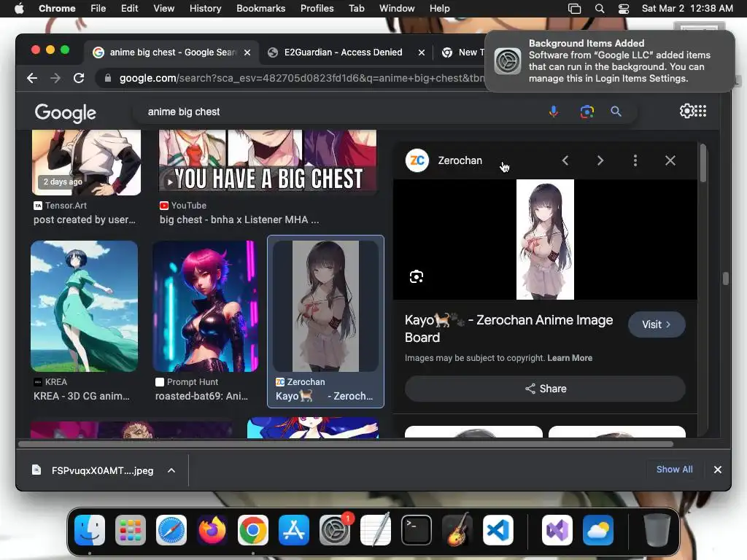Launch Firefox from the Dock
Viewport: 747px width, 560px height.
point(212,530)
